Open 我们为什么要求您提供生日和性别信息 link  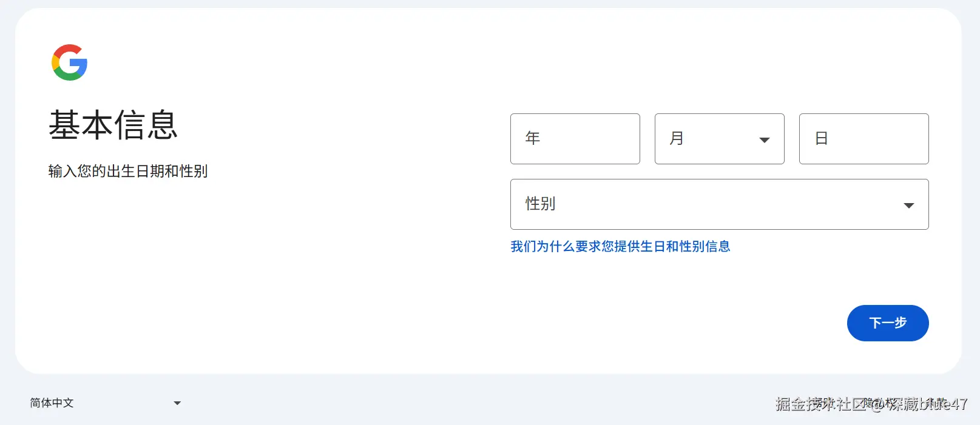620,246
